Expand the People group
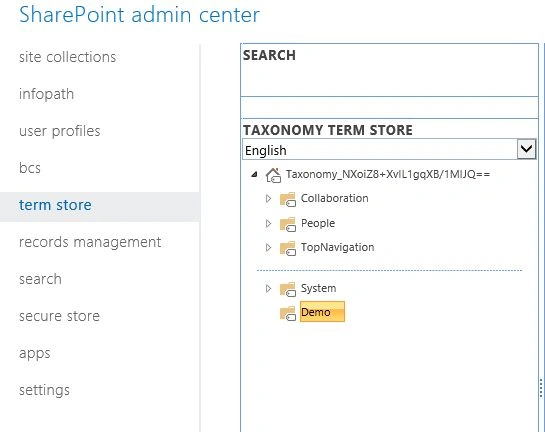 [x=268, y=223]
